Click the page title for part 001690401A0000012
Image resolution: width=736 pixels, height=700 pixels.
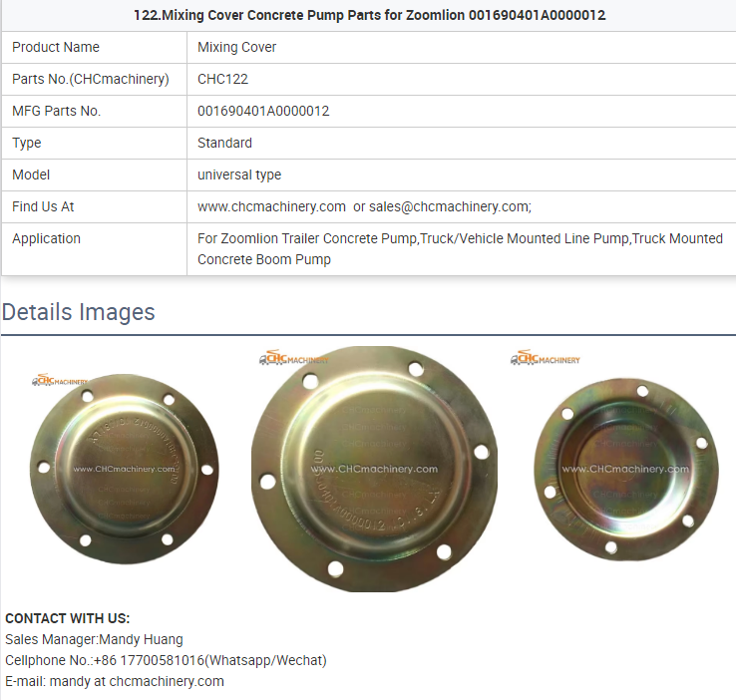coord(369,15)
